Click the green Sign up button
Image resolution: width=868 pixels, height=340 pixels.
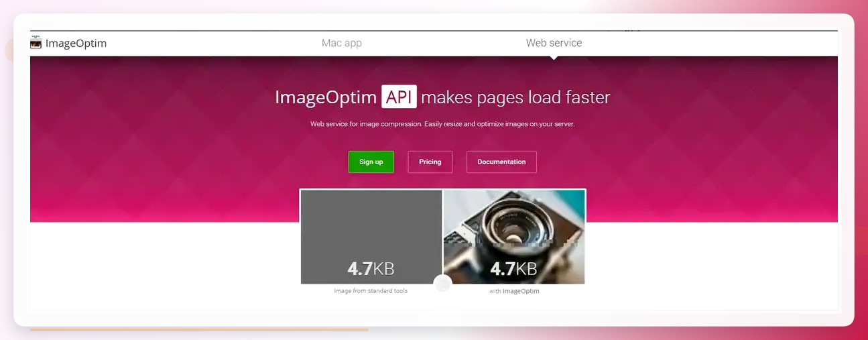click(x=371, y=162)
